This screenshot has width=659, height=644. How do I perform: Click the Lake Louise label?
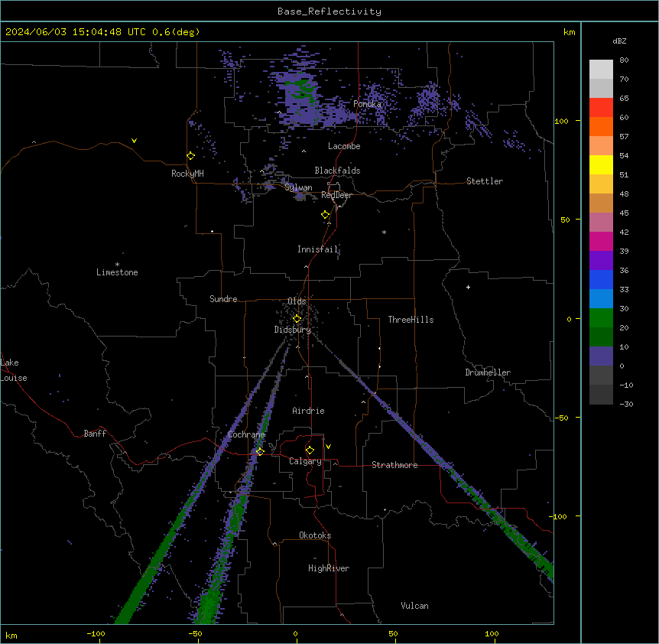14,370
